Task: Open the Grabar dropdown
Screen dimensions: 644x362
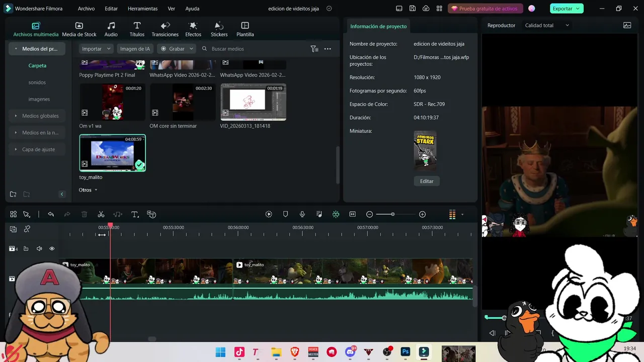Action: [x=177, y=49]
